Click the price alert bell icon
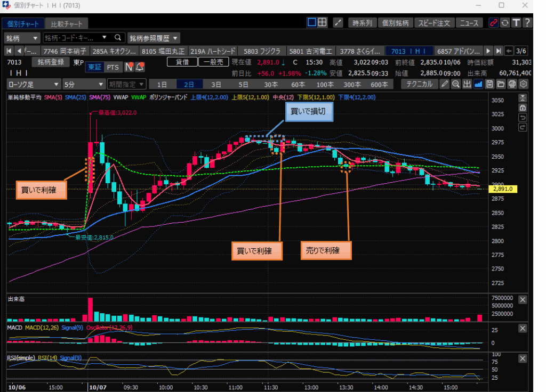The height and width of the screenshot is (392, 546). tap(140, 67)
